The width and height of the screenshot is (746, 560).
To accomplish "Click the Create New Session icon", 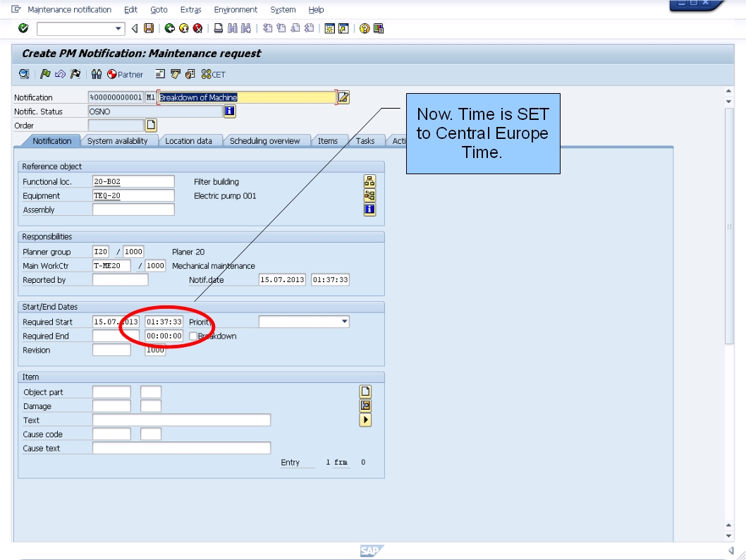I will coord(329,28).
